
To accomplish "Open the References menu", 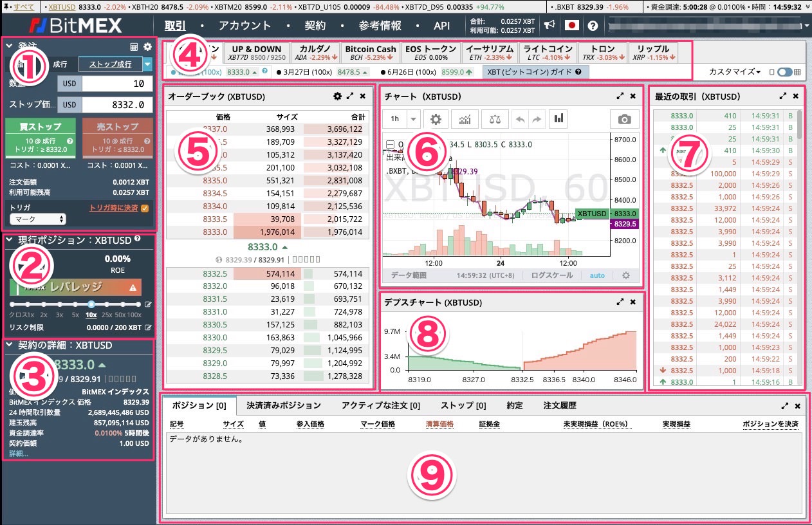I will tap(380, 26).
